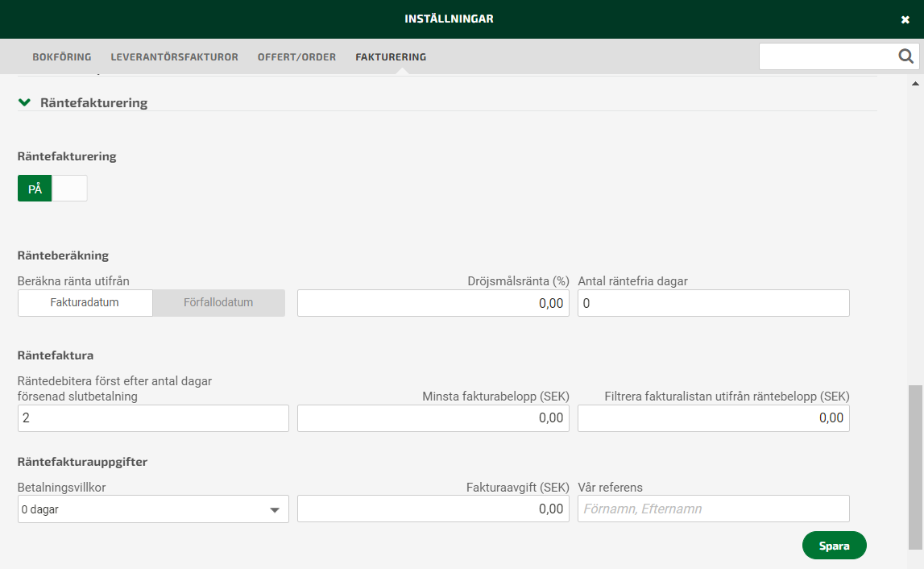Image resolution: width=924 pixels, height=569 pixels.
Task: Switch to the Bokföring tab
Action: click(x=62, y=57)
